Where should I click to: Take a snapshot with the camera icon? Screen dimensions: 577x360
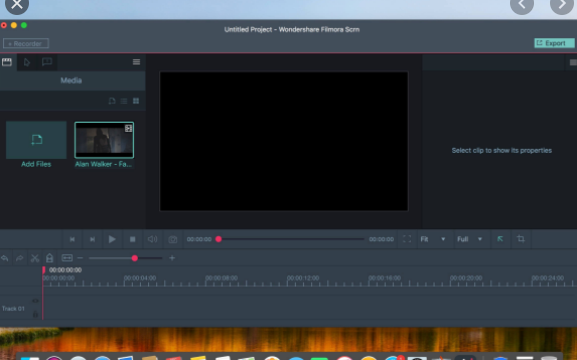173,240
